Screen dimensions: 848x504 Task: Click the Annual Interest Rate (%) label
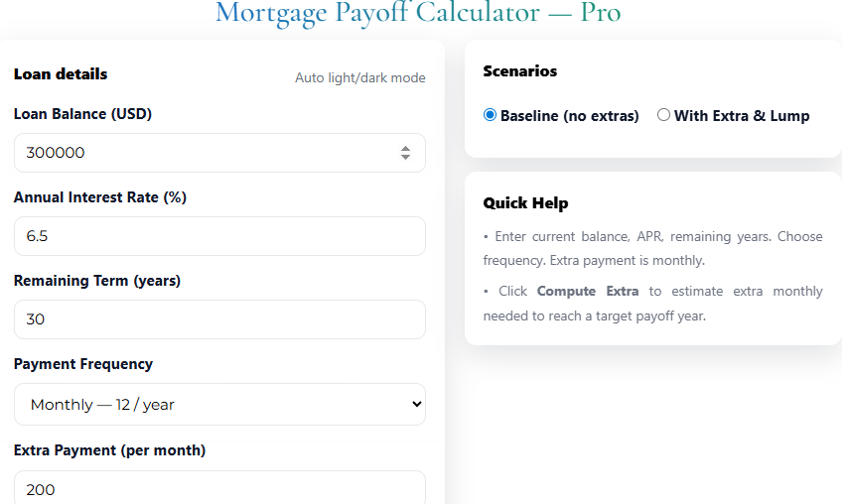pyautogui.click(x=99, y=197)
